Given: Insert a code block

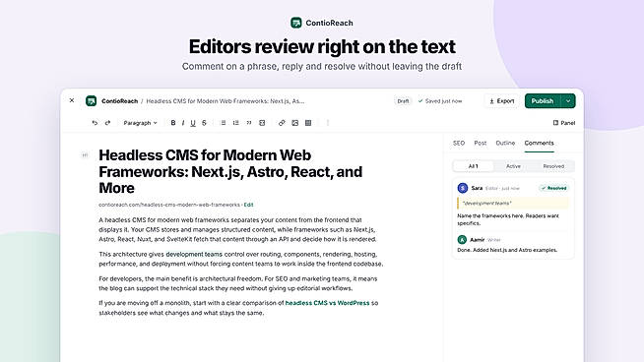Looking at the screenshot, I should pyautogui.click(x=262, y=123).
